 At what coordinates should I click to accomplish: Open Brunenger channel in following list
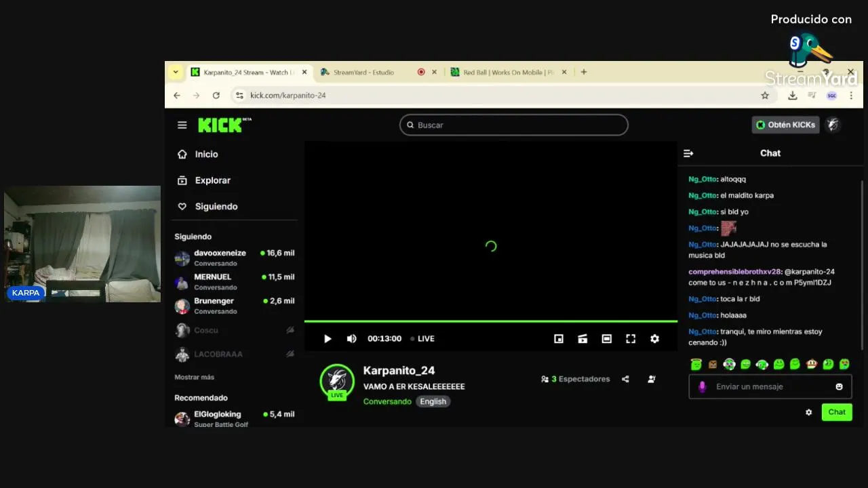click(234, 306)
